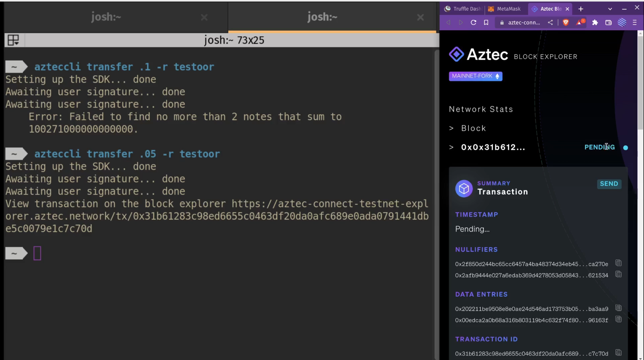
Task: Click the Block breadcrumb link
Action: (473, 128)
